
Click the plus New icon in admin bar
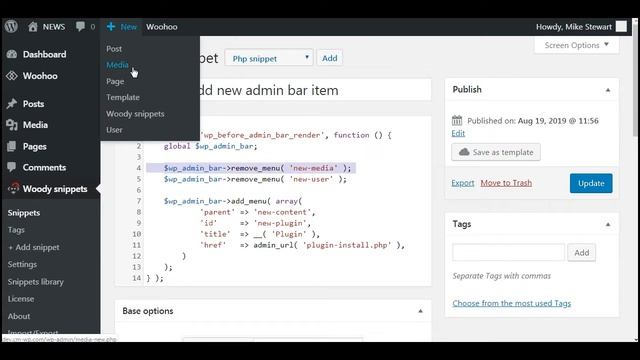[x=111, y=27]
